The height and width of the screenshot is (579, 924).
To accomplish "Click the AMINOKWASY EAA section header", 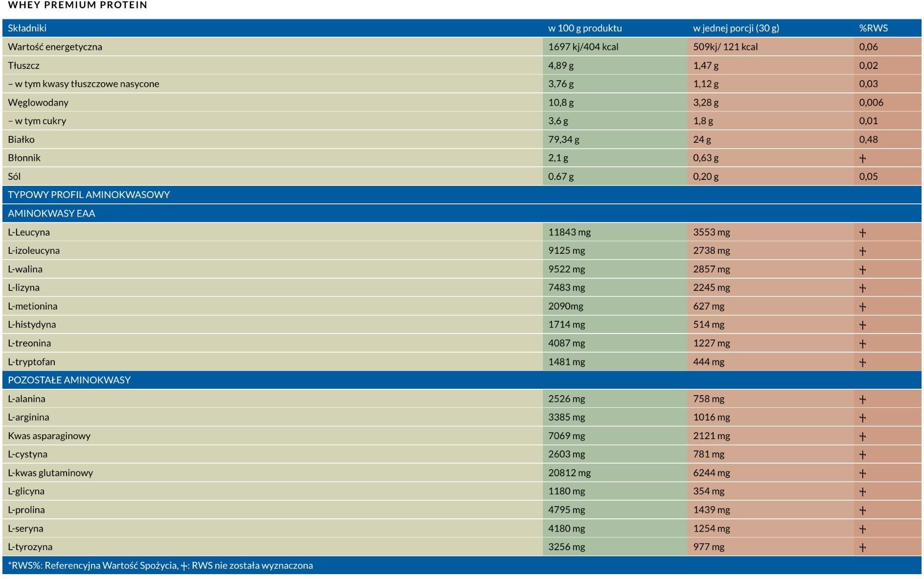I will [x=51, y=214].
